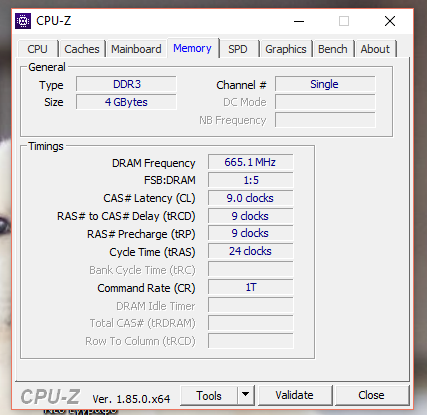427x415 pixels.
Task: Click the memory Type field showing DDR3
Action: click(x=126, y=84)
